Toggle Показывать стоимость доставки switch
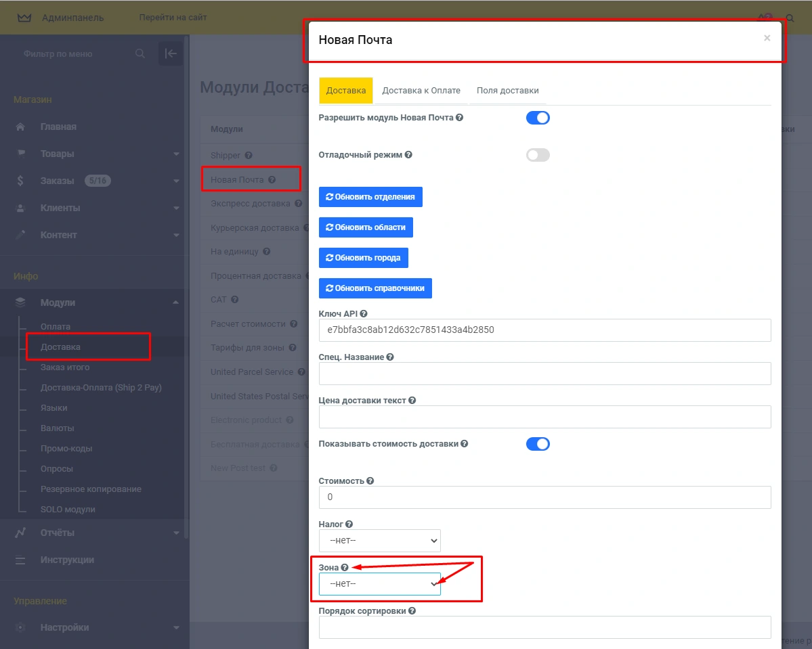 pyautogui.click(x=538, y=444)
